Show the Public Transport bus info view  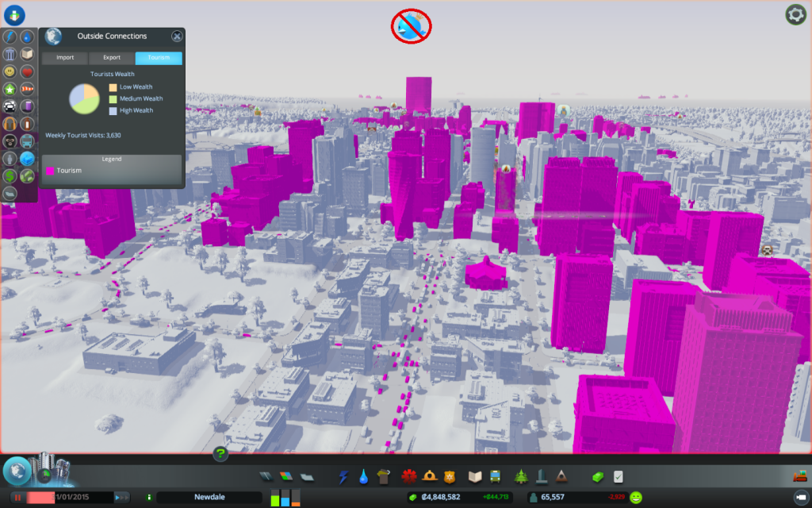(27, 141)
